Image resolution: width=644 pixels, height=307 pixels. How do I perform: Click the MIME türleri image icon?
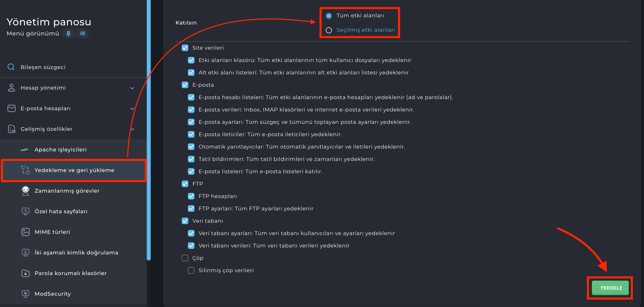pyautogui.click(x=26, y=232)
